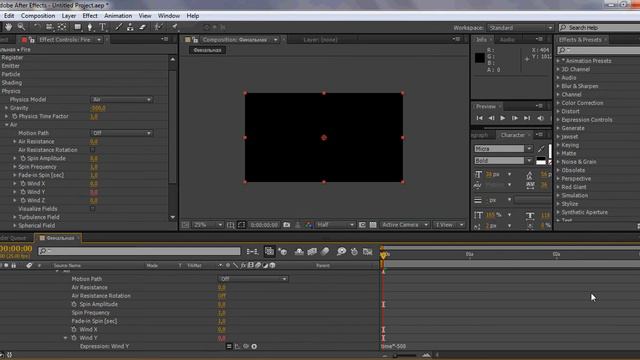
Task: Select the Clone Stamp tool
Action: (x=130, y=27)
